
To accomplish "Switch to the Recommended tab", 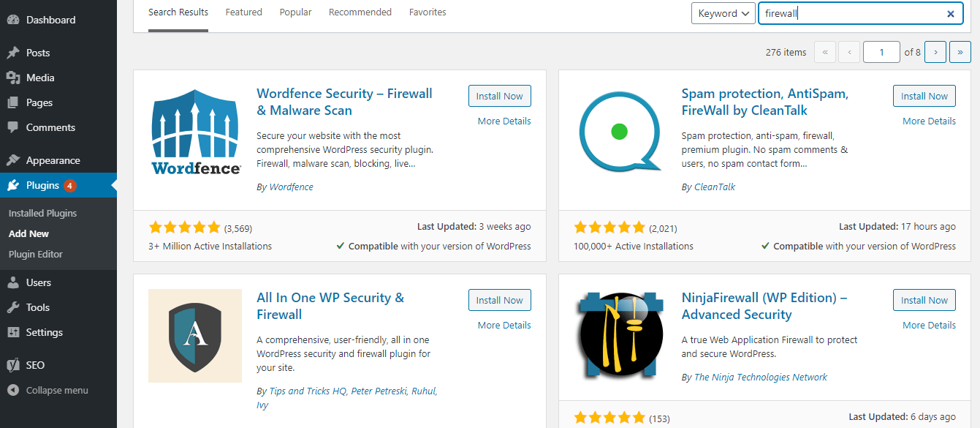I will (x=360, y=12).
